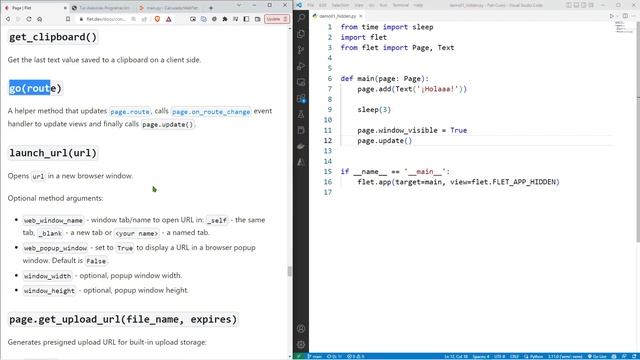Change the Spaces: 4 indentation in status bar
Screen dimensions: 640x360
pos(481,356)
